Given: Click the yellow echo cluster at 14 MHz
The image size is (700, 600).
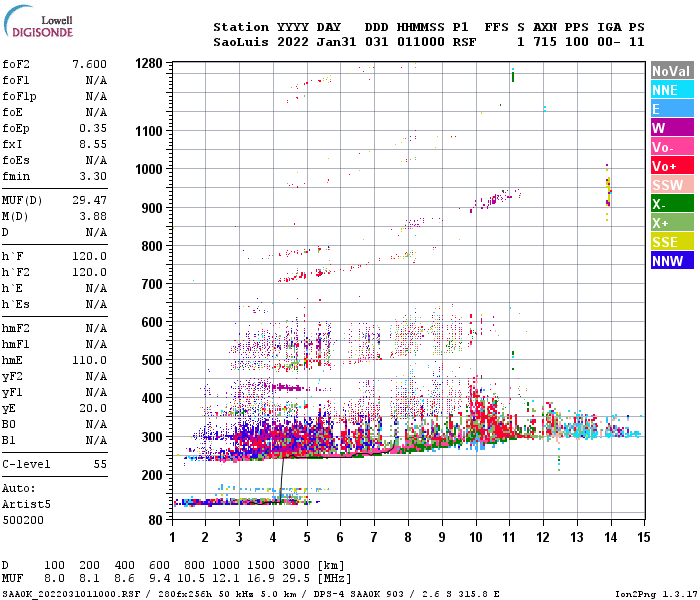Looking at the screenshot, I should pyautogui.click(x=608, y=192).
